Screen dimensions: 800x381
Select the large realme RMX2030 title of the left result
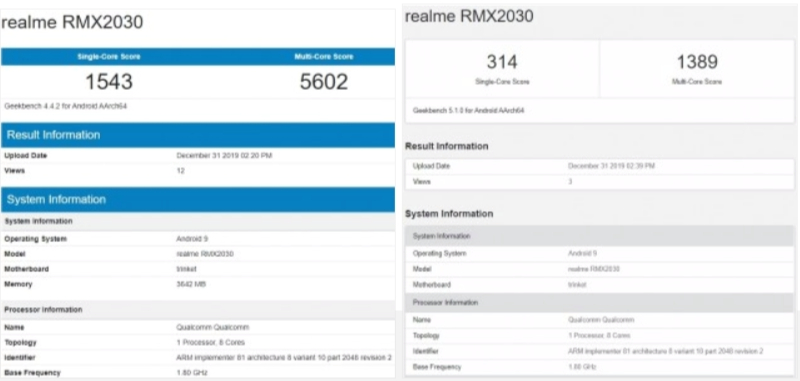72,22
